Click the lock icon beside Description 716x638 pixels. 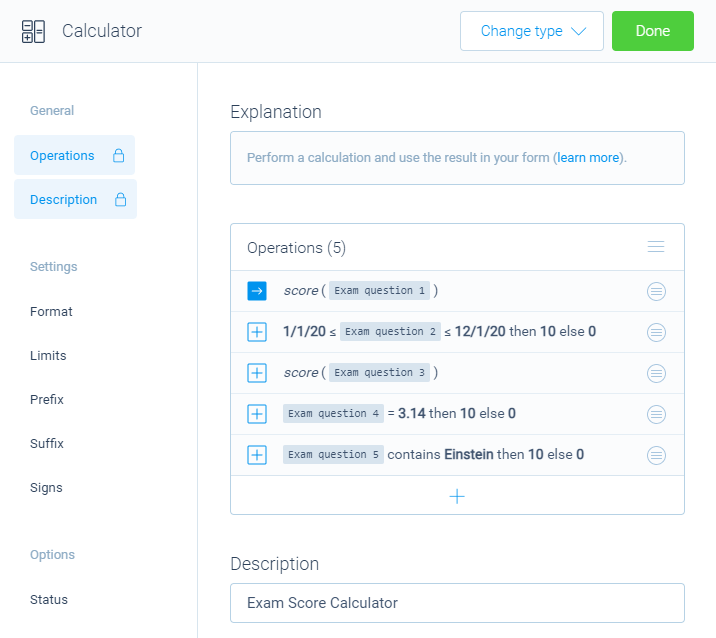(x=121, y=199)
